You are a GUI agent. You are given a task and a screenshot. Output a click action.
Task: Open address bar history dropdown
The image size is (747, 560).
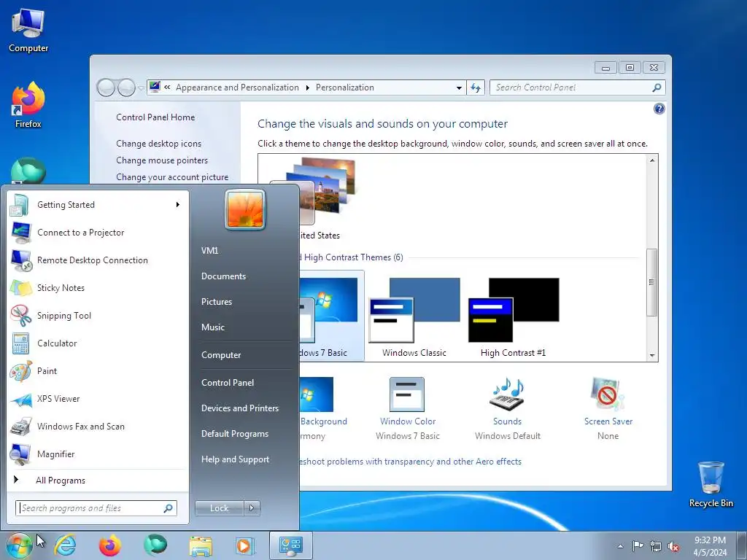pos(459,87)
